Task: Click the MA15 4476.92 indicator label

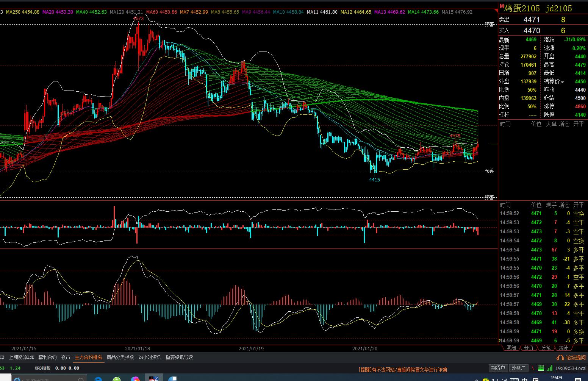Action: point(457,12)
